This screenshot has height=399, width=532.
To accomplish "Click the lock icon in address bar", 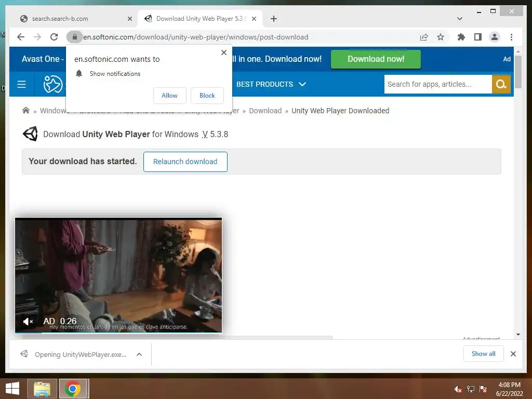I will click(75, 37).
